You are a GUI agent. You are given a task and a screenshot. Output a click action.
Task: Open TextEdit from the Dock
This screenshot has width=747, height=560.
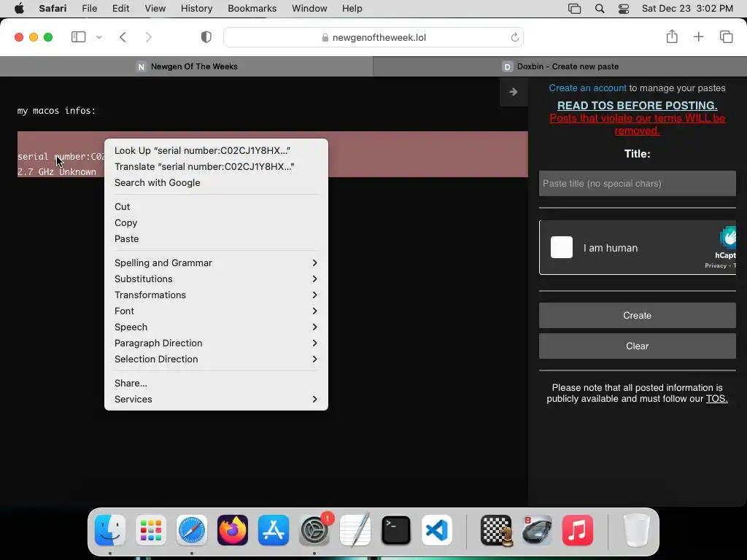click(x=355, y=530)
